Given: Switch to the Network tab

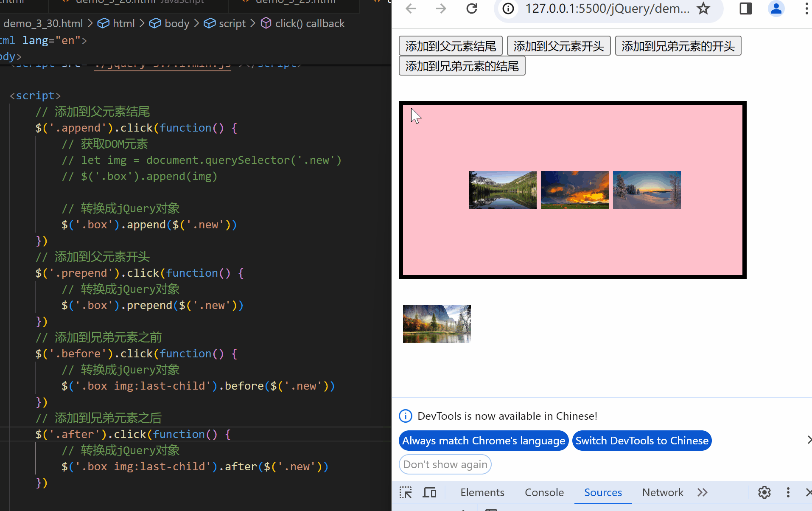Looking at the screenshot, I should tap(663, 492).
